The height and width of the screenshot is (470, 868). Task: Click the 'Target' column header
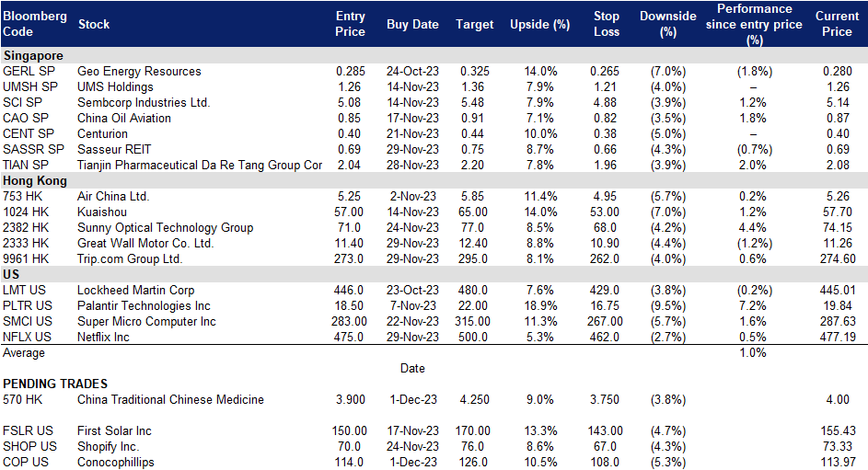474,24
